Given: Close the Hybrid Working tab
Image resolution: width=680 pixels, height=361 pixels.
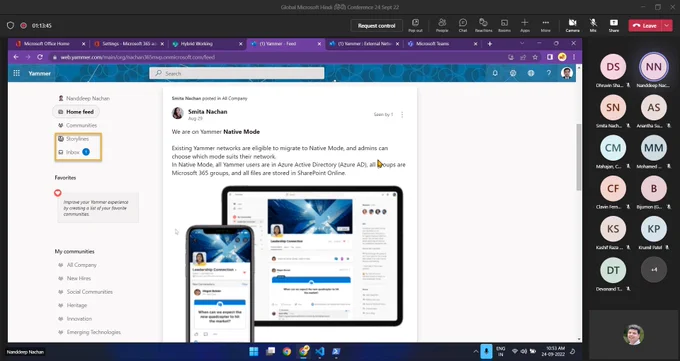Looking at the screenshot, I should click(241, 44).
